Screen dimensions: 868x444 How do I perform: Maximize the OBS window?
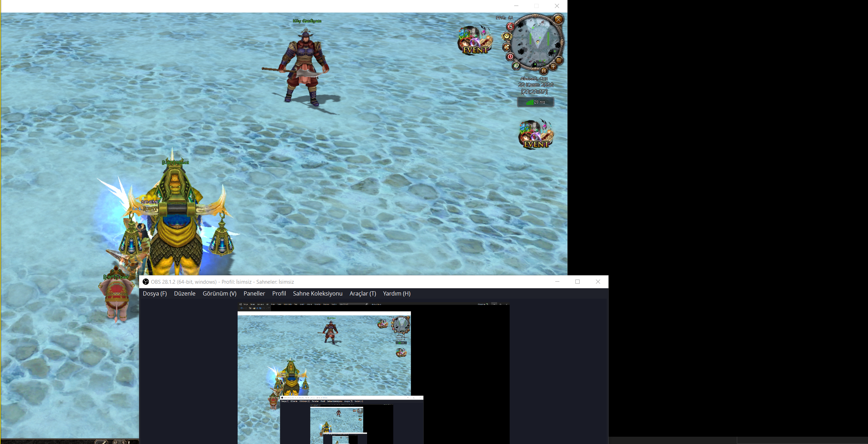[578, 282]
